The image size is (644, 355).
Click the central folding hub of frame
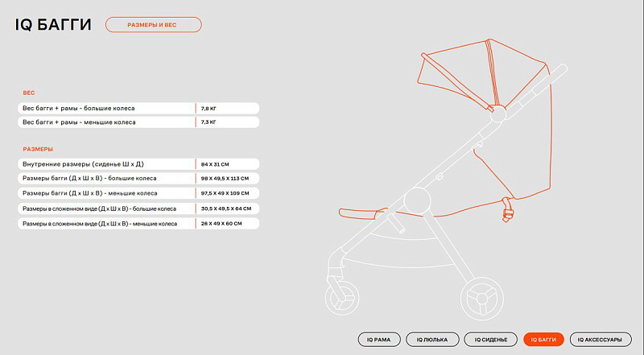coord(418,198)
